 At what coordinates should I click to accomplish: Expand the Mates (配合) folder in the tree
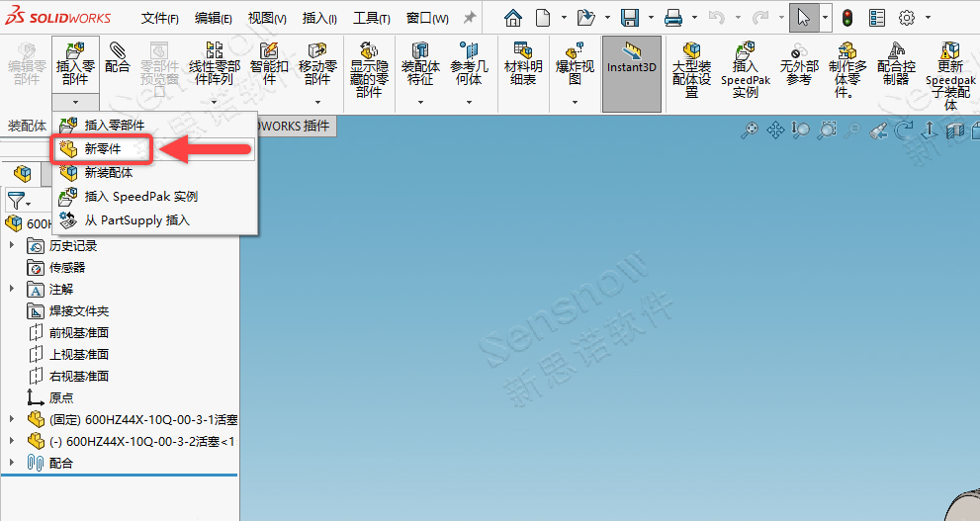click(x=12, y=463)
